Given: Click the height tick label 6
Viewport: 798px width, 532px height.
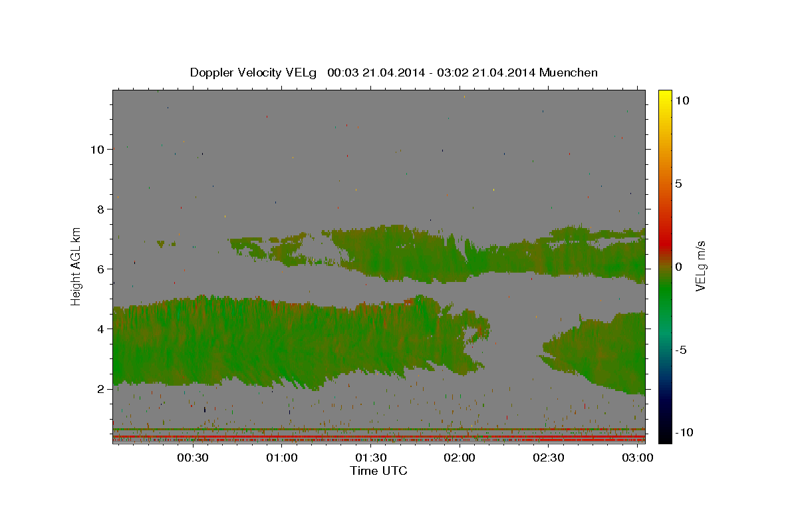Looking at the screenshot, I should 100,269.
